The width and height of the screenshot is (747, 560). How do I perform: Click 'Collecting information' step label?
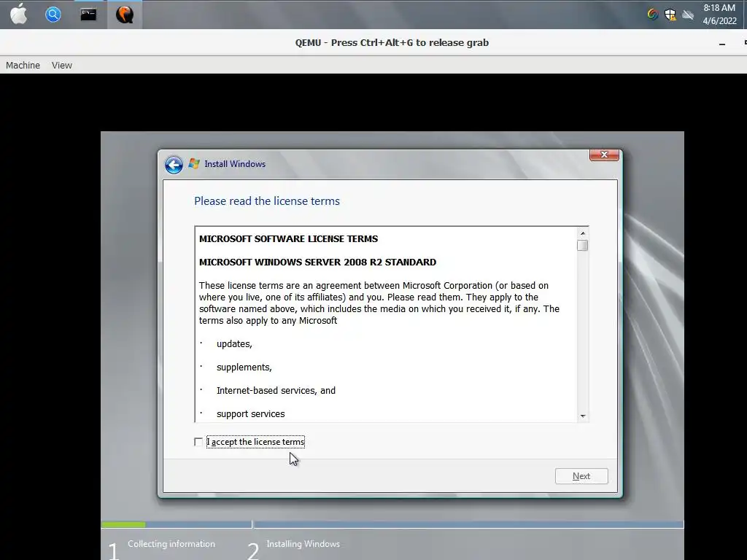[171, 544]
